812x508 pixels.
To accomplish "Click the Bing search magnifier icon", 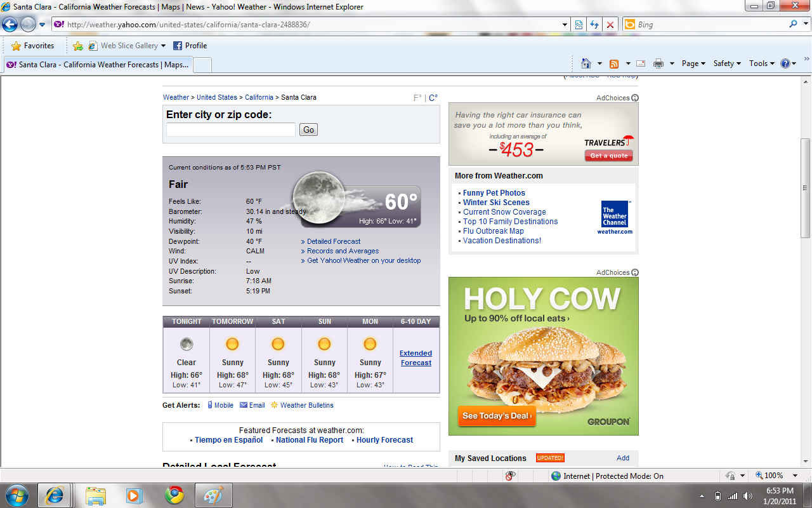I will click(x=793, y=24).
